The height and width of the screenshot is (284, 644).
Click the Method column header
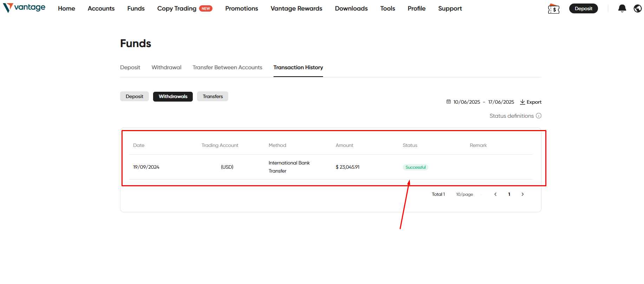[x=277, y=145]
